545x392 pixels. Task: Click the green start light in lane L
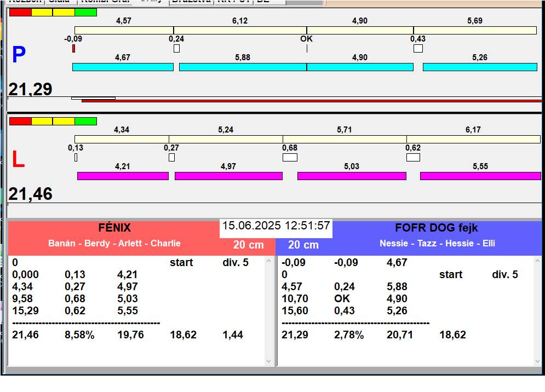tap(85, 121)
